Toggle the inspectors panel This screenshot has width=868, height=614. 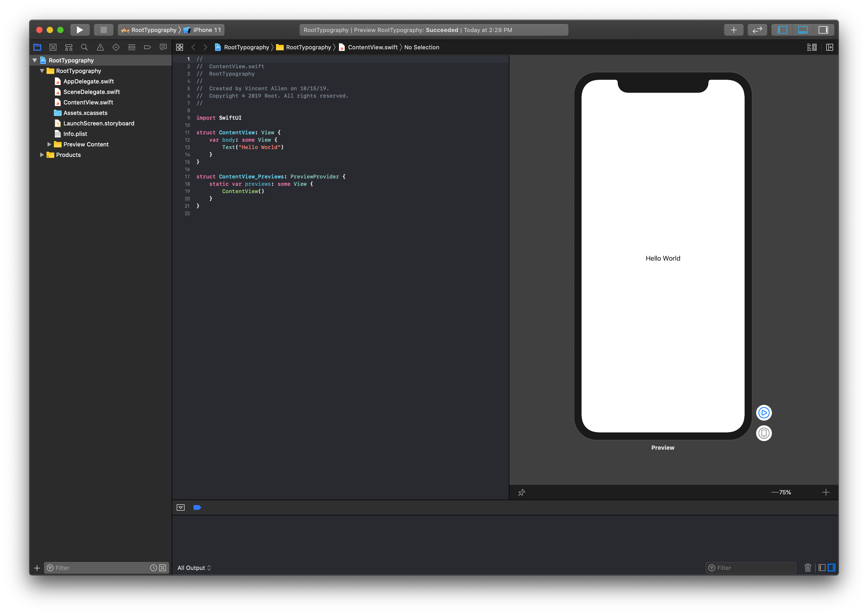tap(823, 30)
